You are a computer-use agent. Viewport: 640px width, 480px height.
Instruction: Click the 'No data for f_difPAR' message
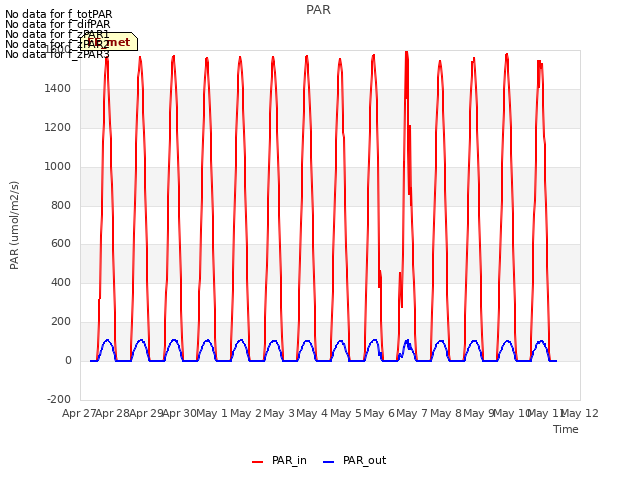click(58, 24)
